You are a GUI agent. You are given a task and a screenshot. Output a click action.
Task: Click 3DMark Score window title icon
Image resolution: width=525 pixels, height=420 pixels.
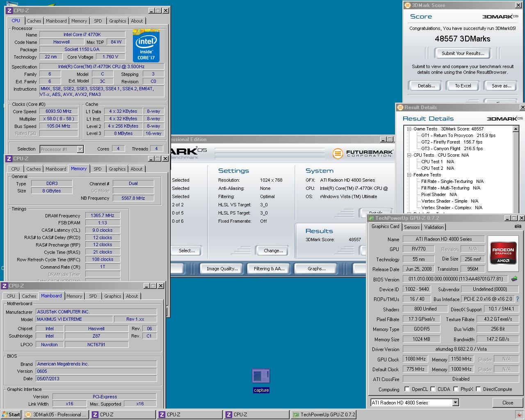click(x=407, y=5)
